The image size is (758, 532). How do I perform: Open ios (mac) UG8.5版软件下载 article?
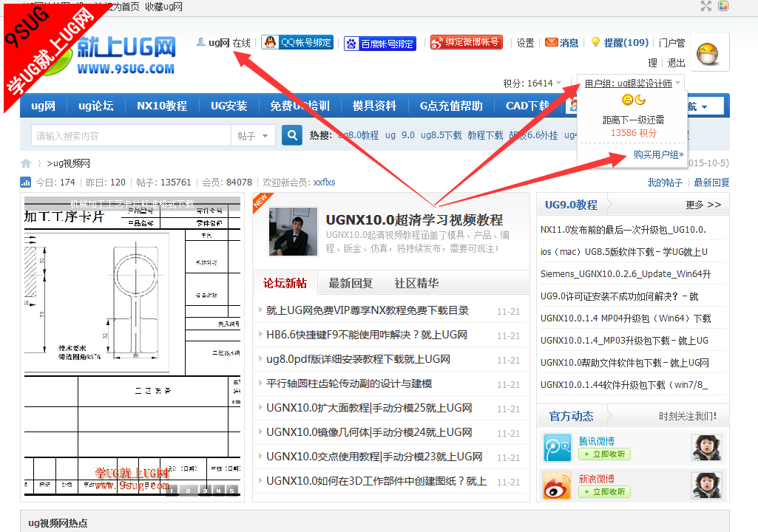(623, 252)
